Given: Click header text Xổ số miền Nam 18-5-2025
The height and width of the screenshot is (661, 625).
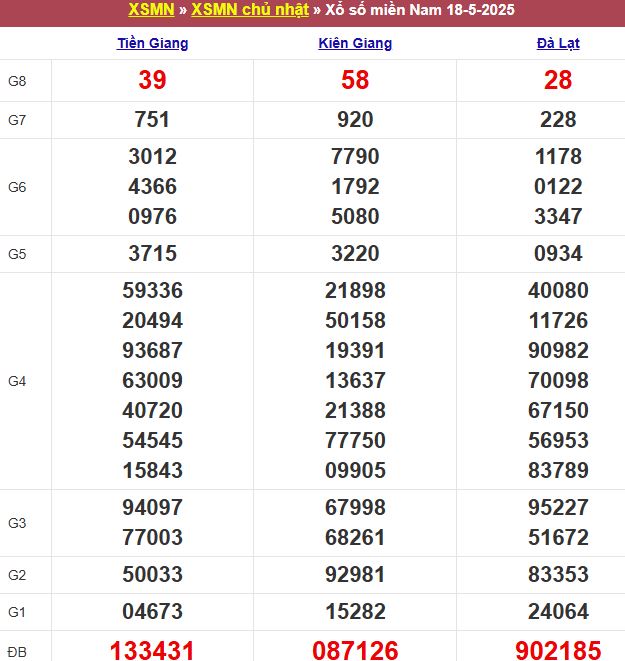Looking at the screenshot, I should (x=420, y=10).
